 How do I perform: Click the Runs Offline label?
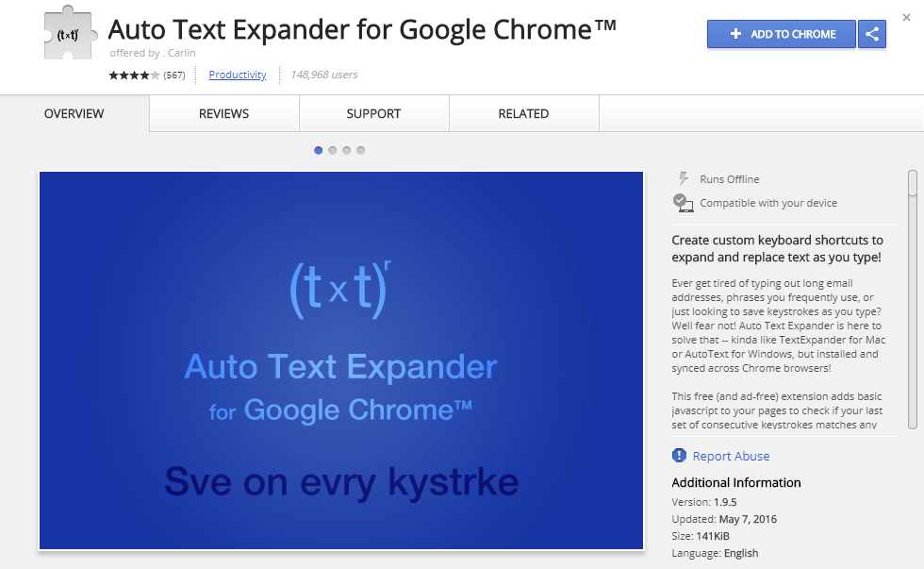730,179
